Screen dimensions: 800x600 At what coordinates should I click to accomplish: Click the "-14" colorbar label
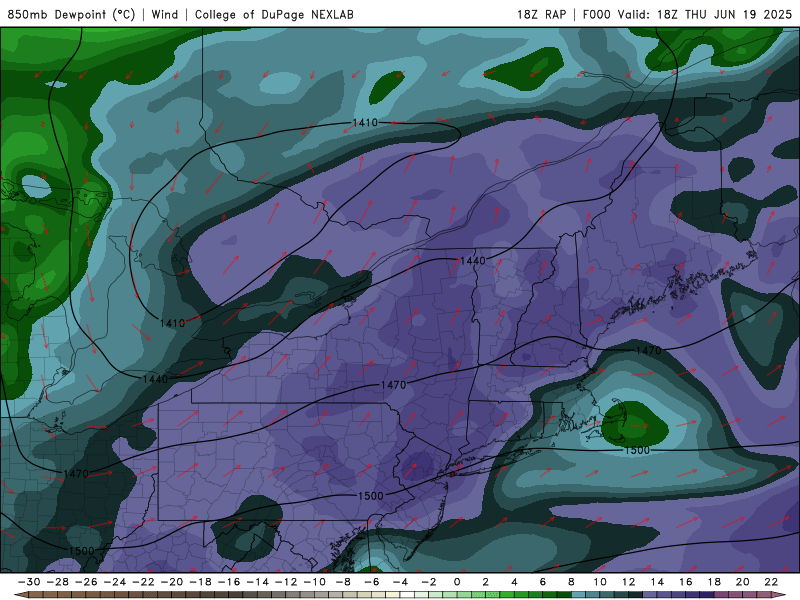pyautogui.click(x=257, y=582)
